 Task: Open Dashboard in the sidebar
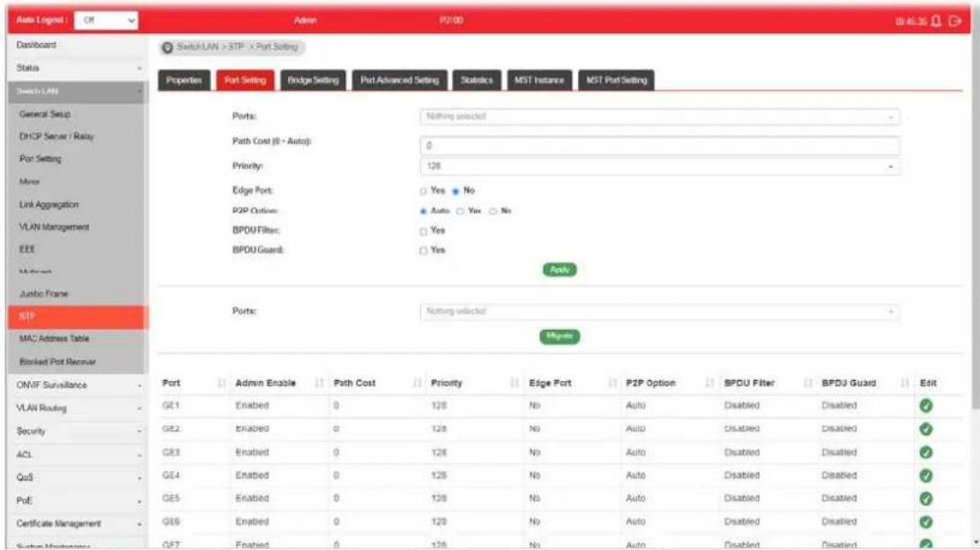coord(36,45)
